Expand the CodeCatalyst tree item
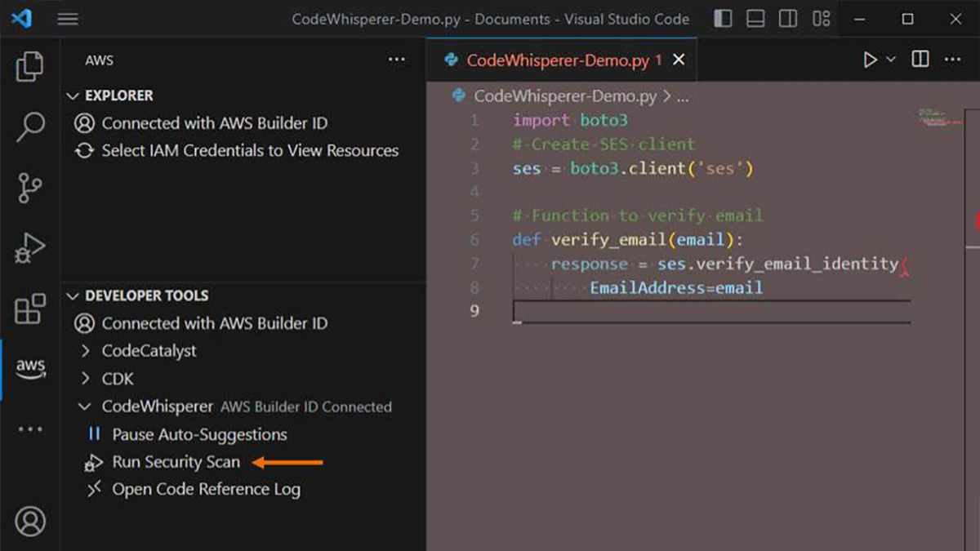The height and width of the screenshot is (551, 980). click(150, 351)
